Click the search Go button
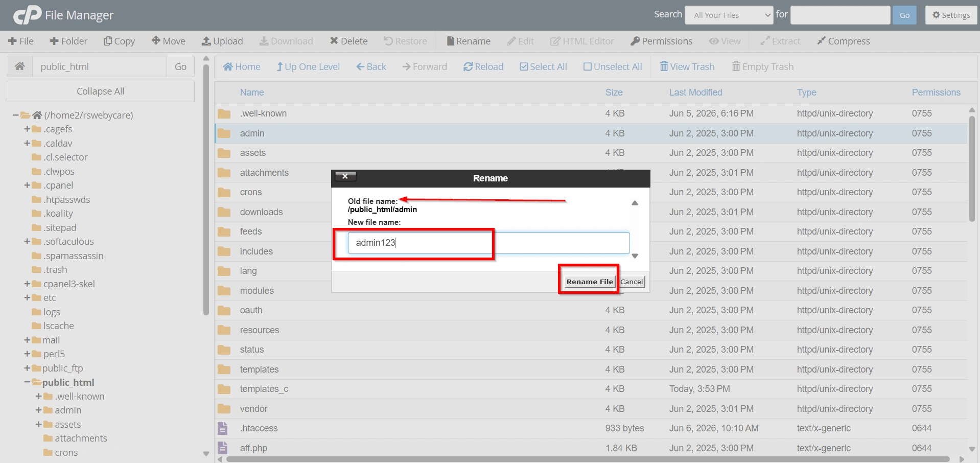 (x=904, y=15)
